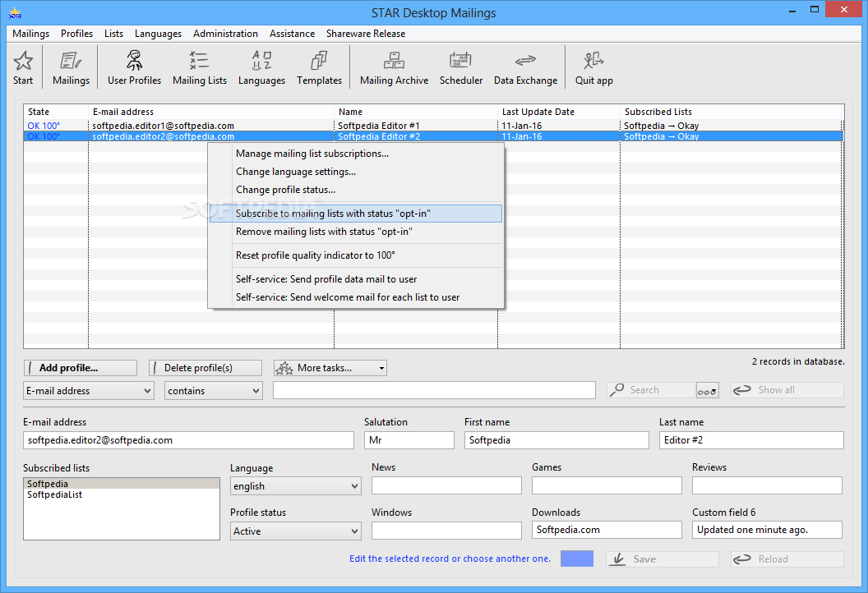Open the Mailing Archive toolbar icon
Screen dimensions: 868x593
[394, 67]
